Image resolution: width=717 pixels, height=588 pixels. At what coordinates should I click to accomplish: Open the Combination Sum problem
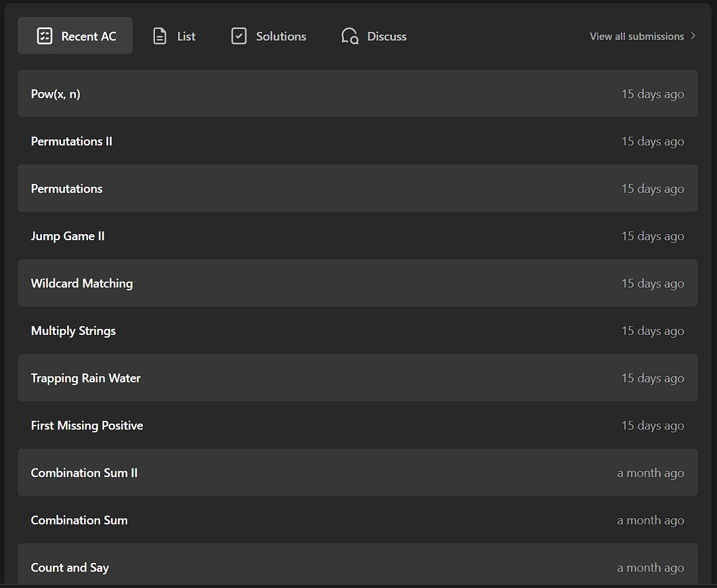pyautogui.click(x=79, y=520)
